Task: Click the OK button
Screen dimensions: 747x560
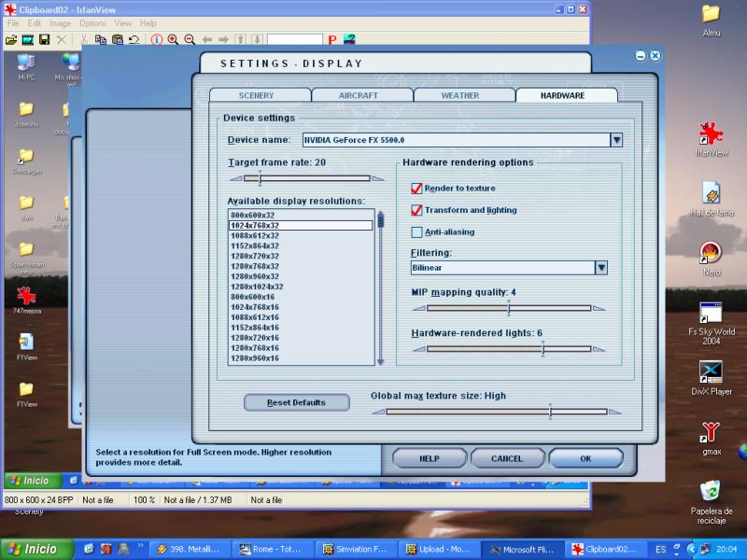Action: coord(585,458)
